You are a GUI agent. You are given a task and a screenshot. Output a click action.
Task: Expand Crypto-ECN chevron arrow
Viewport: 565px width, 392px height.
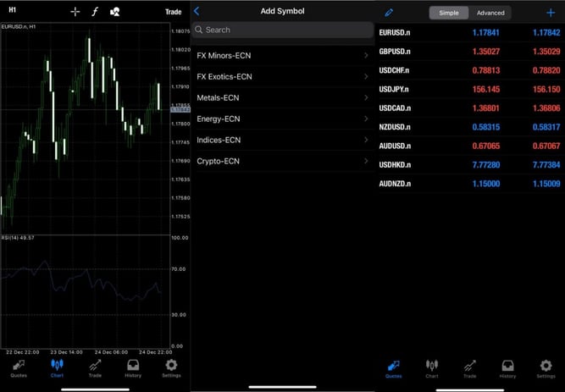pos(366,161)
